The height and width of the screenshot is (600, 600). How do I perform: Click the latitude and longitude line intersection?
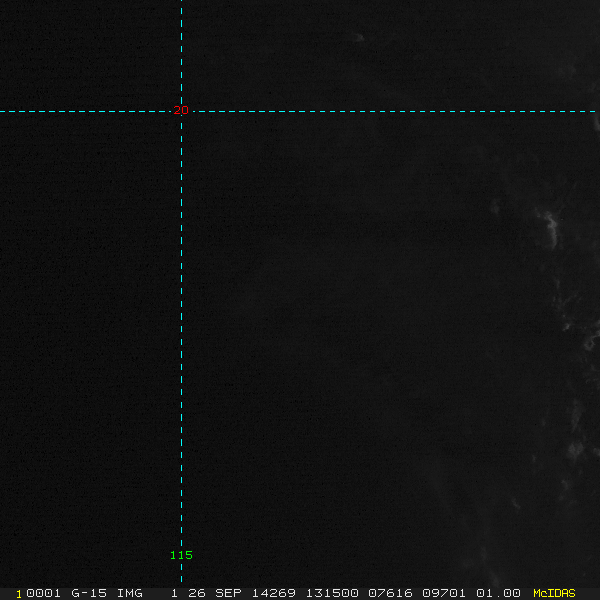tap(181, 111)
